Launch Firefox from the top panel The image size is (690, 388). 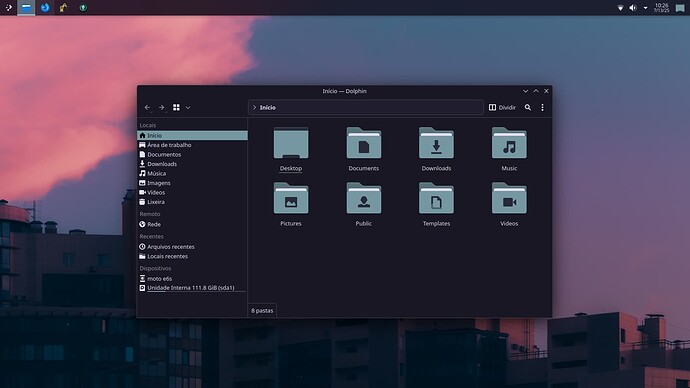(x=45, y=7)
